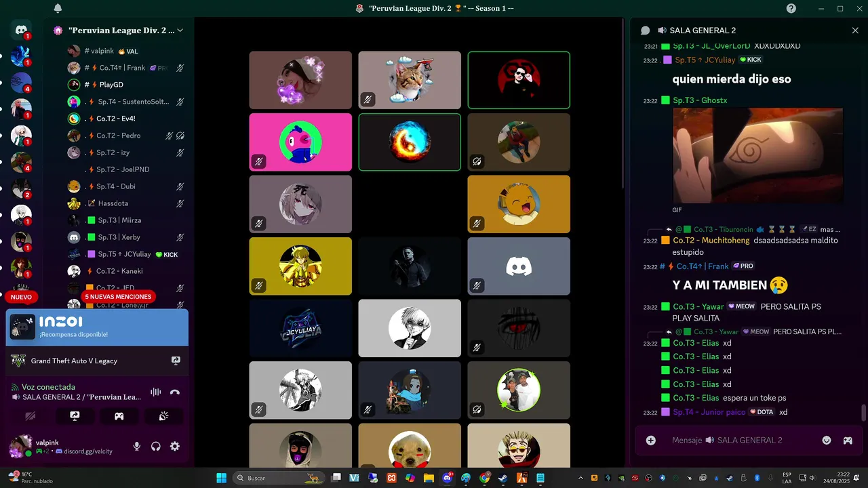Open Discord direct messages home
Viewport: 868px width, 488px height.
(x=21, y=30)
